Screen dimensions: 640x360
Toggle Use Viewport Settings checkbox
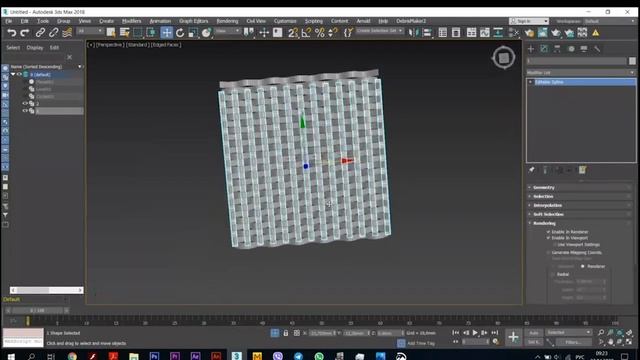pos(555,244)
